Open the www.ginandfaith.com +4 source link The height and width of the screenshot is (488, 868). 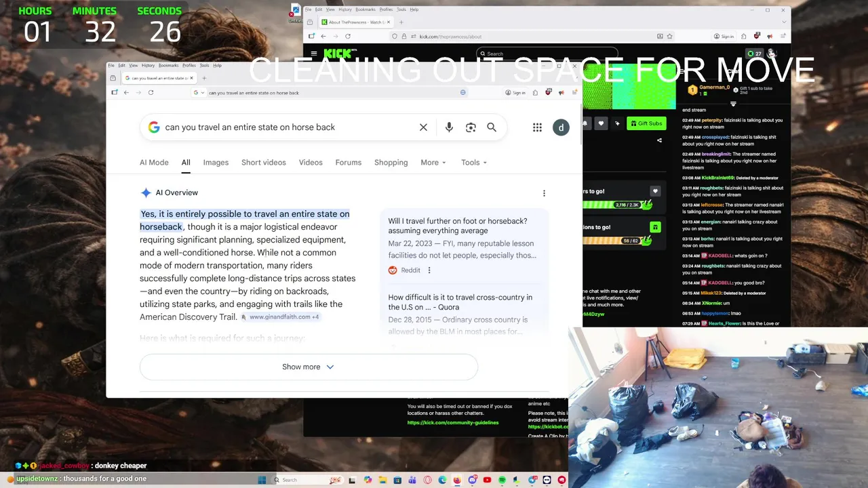280,317
